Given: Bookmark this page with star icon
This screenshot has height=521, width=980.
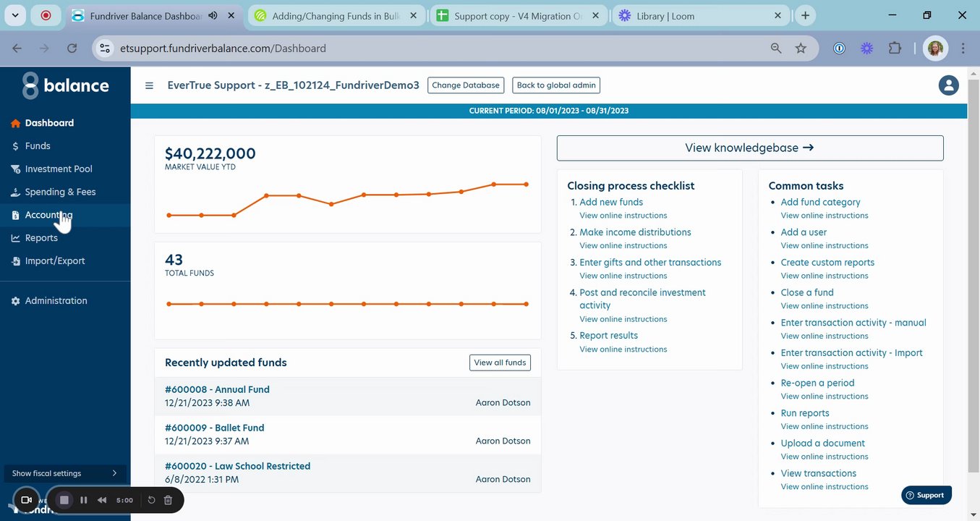Looking at the screenshot, I should [801, 48].
